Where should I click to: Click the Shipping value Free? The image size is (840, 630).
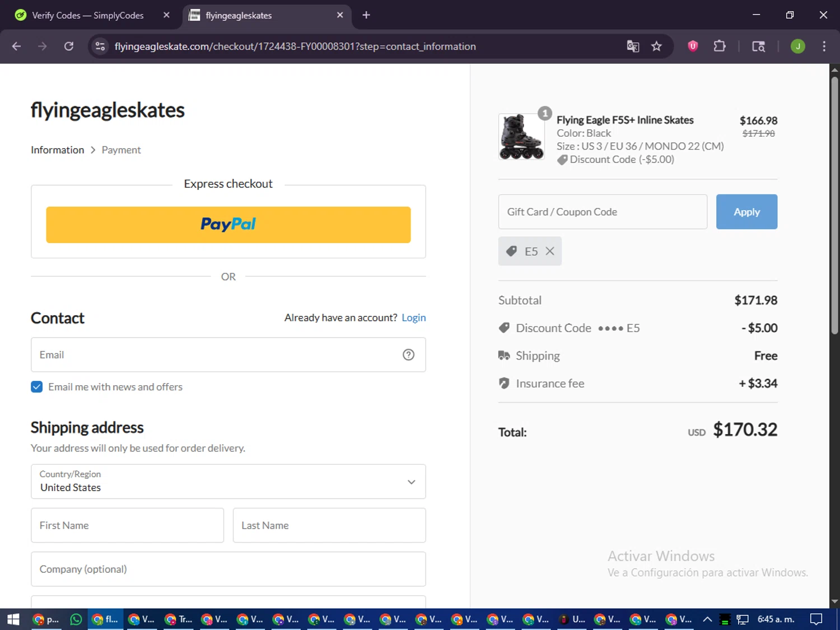(766, 356)
